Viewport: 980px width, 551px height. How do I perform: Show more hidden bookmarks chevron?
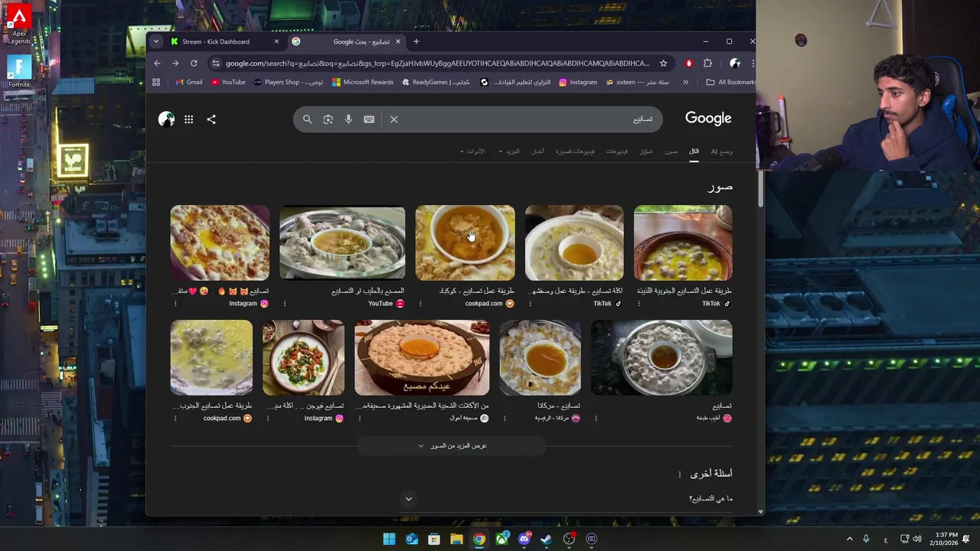click(x=685, y=82)
